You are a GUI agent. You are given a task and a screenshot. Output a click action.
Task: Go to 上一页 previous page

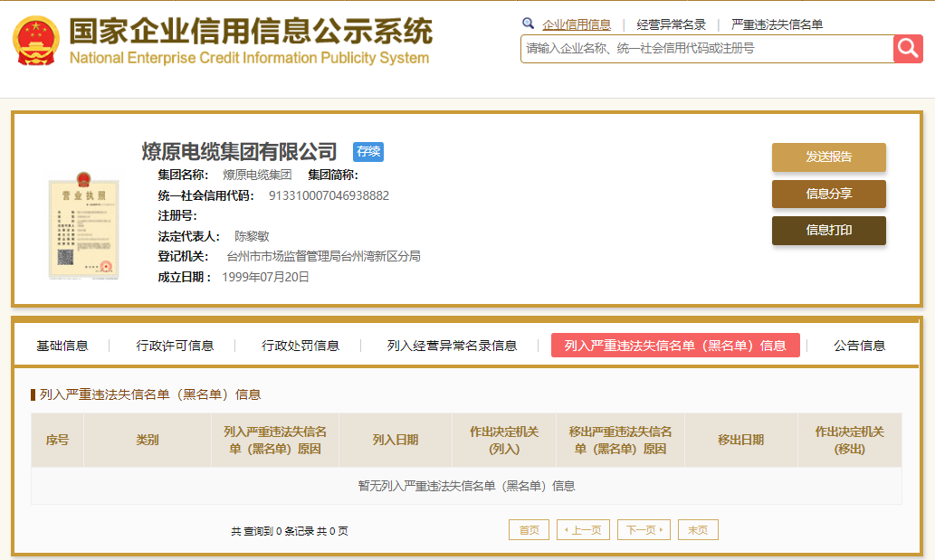[x=583, y=529]
